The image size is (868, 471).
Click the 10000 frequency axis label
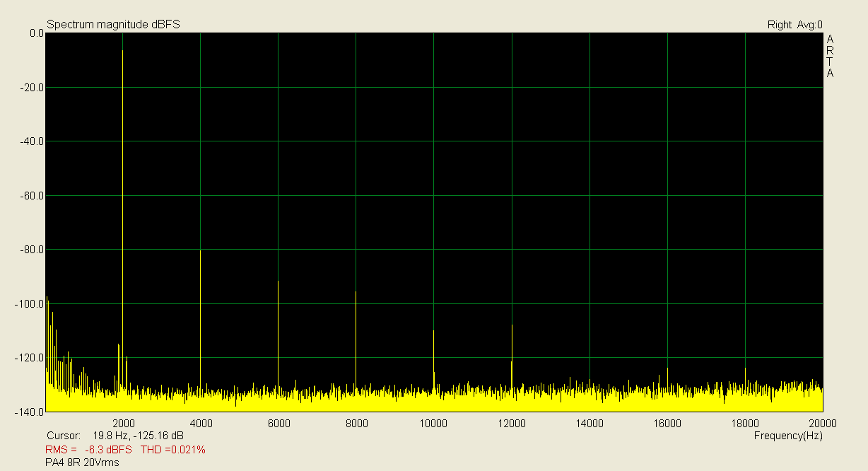434,424
